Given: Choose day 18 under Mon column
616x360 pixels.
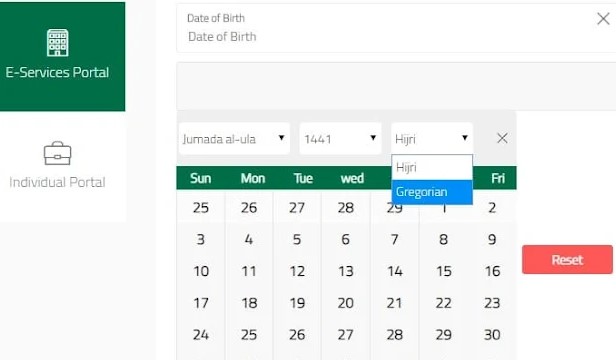Looking at the screenshot, I should [x=249, y=303].
